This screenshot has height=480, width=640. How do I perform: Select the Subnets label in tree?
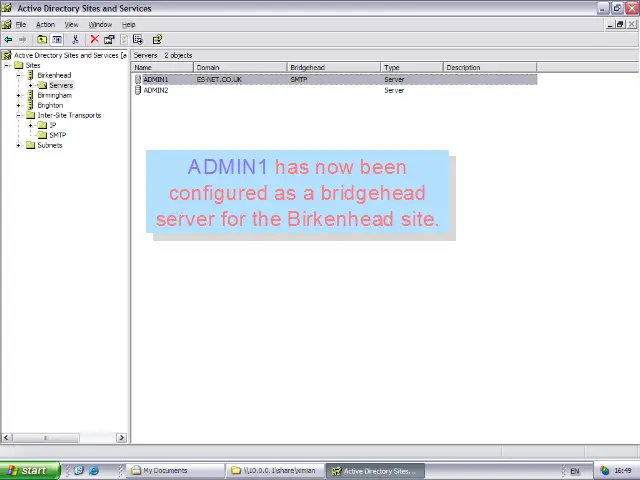point(50,145)
